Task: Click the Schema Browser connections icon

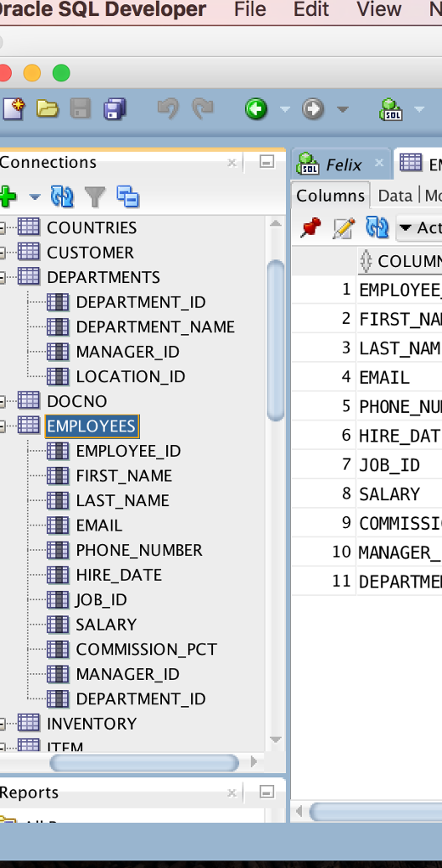Action: (x=128, y=197)
